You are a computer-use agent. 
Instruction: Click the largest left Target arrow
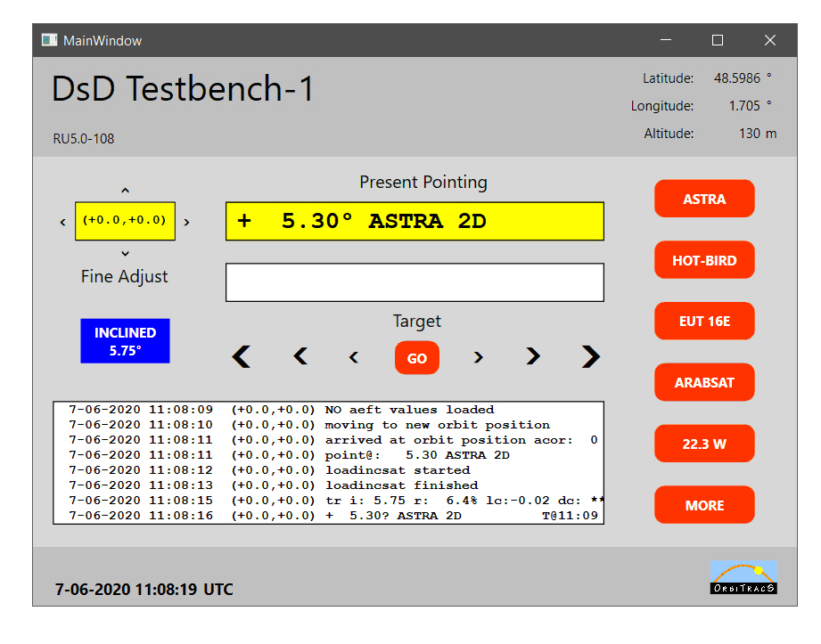242,357
